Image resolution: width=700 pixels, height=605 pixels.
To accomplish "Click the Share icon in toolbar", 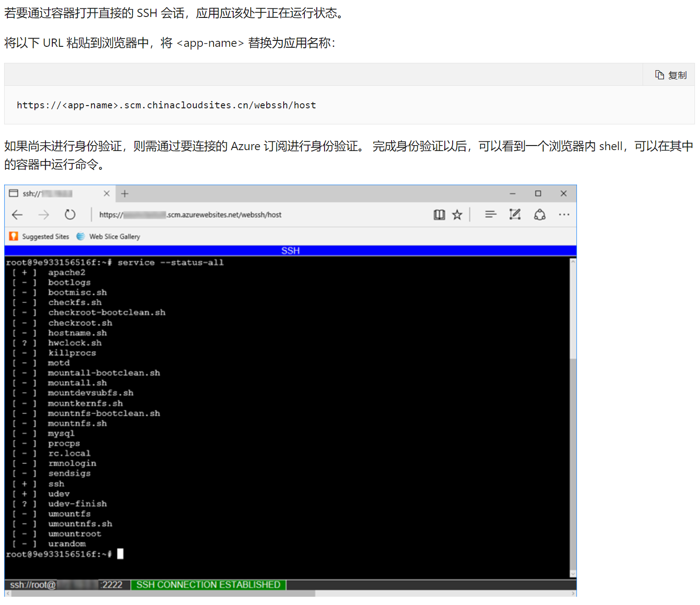I will point(540,214).
